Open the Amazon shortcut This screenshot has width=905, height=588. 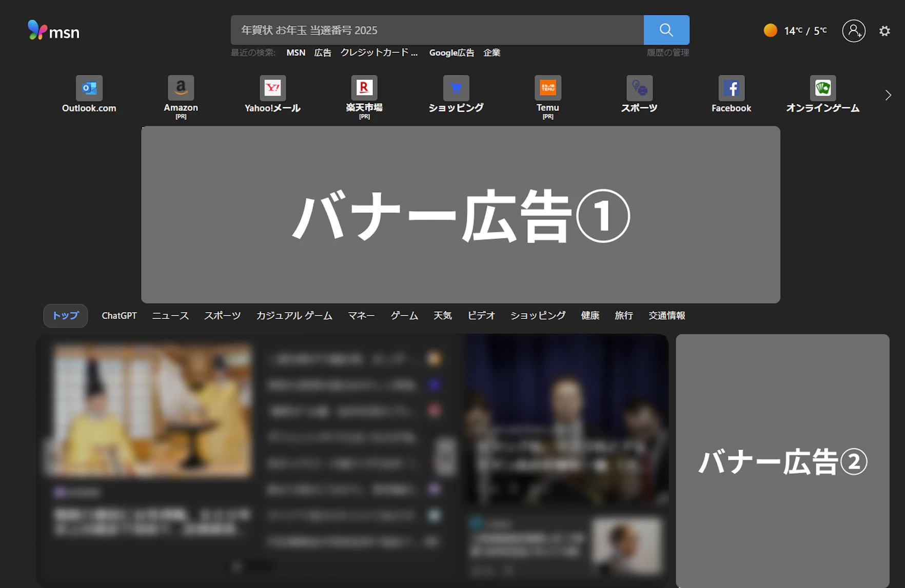coord(181,97)
